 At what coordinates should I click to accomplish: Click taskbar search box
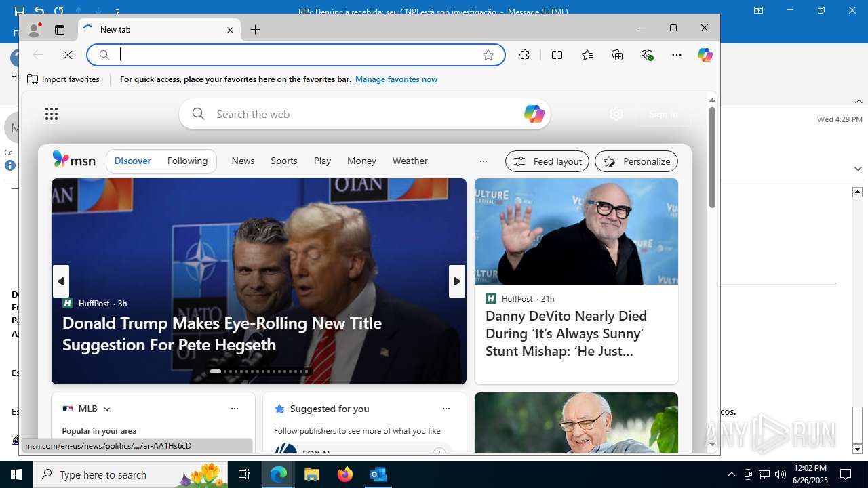point(131,474)
